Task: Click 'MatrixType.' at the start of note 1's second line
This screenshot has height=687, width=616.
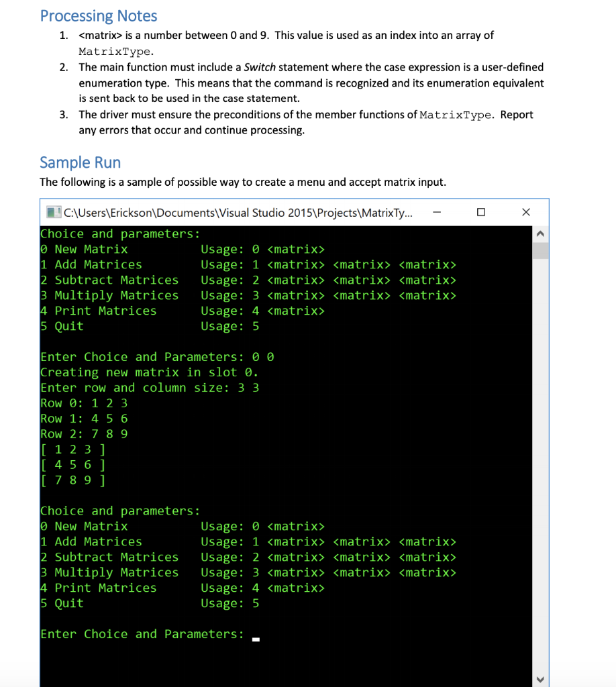Action: coord(117,52)
